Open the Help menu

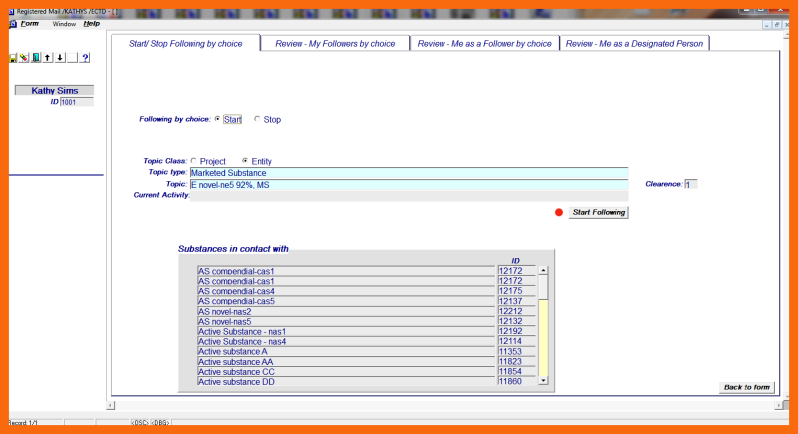92,24
